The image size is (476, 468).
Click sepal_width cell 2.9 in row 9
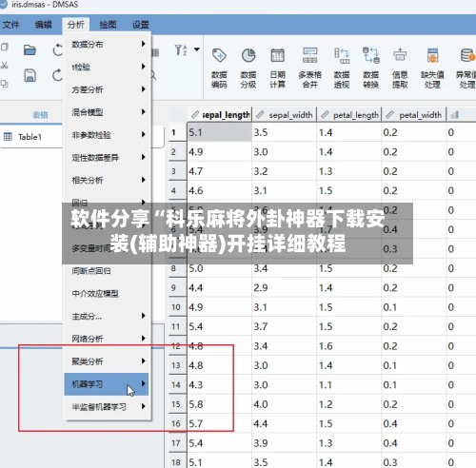tap(285, 287)
